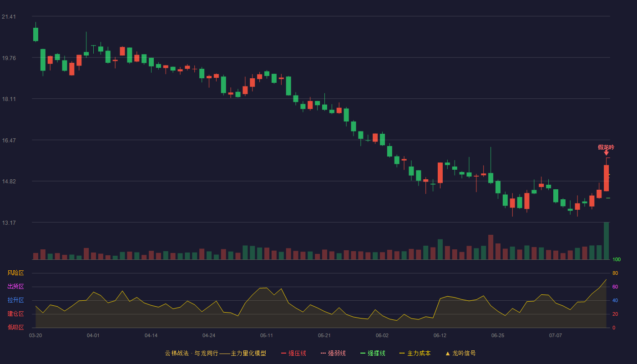Click the 04-14 date label
The height and width of the screenshot is (364, 637).
[x=151, y=335]
